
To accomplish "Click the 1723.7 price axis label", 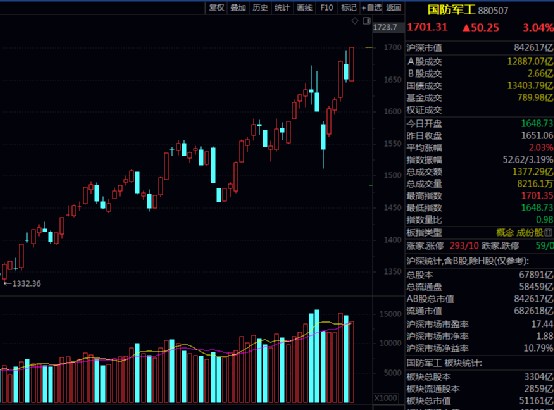I will coord(385,27).
